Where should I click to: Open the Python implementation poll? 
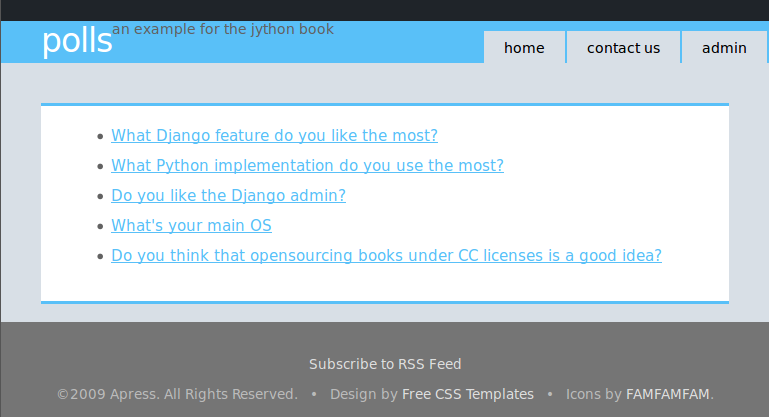coord(307,166)
